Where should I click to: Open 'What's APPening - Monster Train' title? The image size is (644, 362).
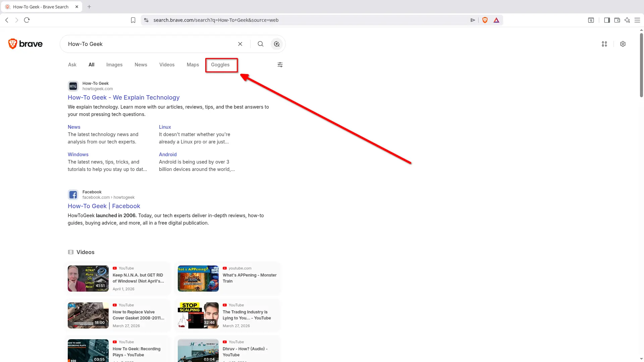(250, 278)
